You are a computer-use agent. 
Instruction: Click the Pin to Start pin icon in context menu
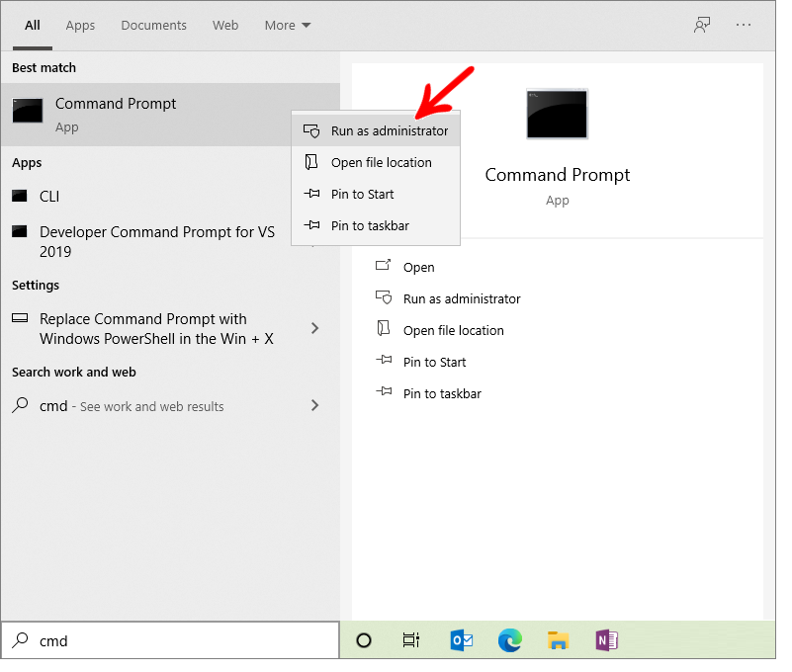point(311,194)
